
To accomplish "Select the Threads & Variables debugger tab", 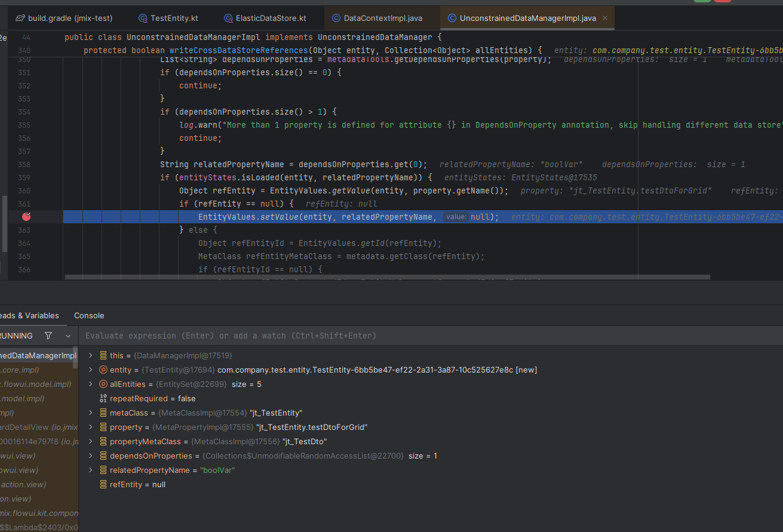I will pyautogui.click(x=29, y=316).
